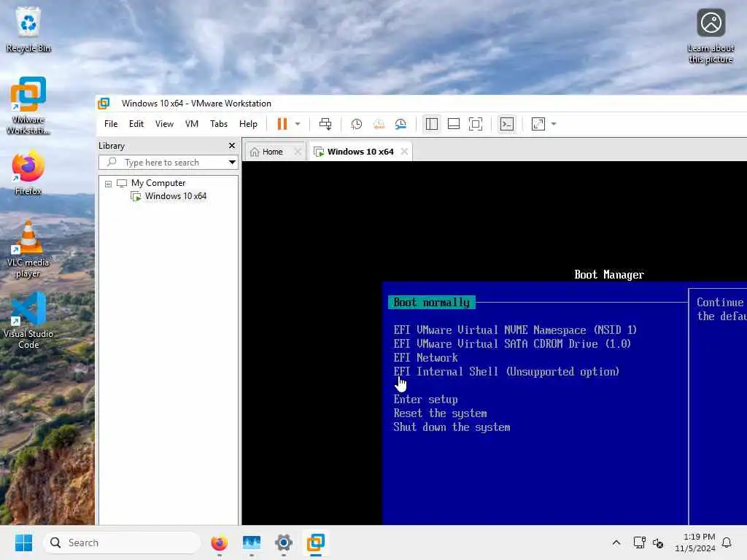Screen dimensions: 747x560
Task: Open the VM menu
Action: (x=192, y=124)
